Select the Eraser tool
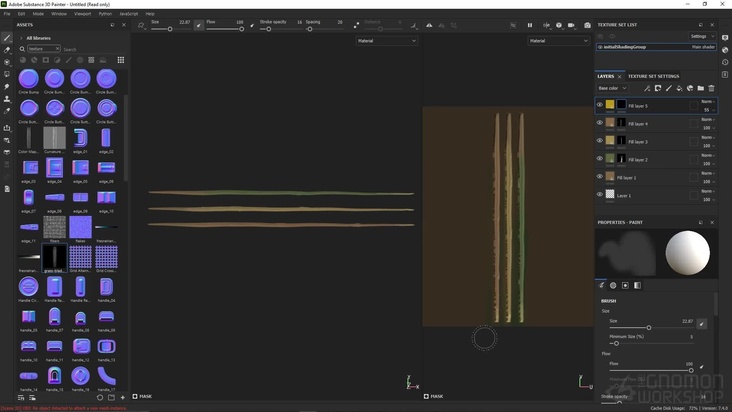 pos(7,50)
